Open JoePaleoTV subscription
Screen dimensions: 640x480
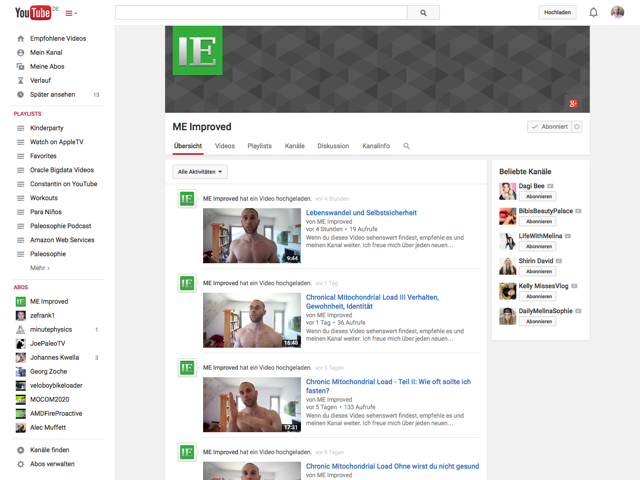[48, 344]
